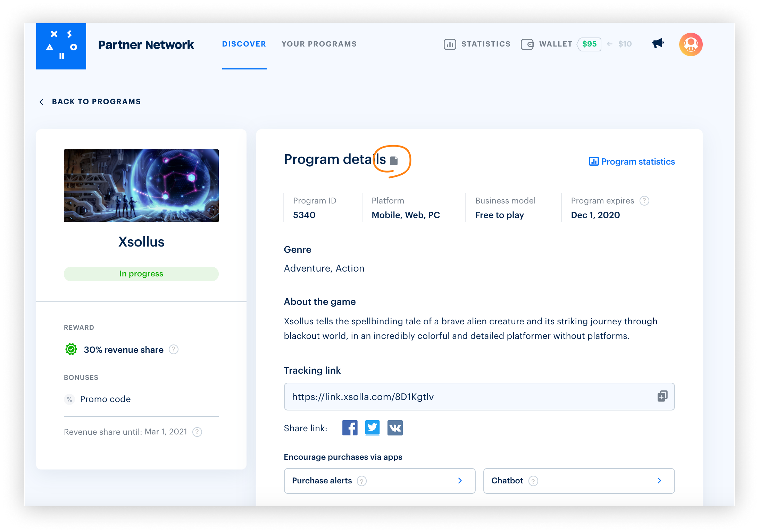Screen dimensions: 759x532
Task: Show help for Program expires
Action: (644, 201)
